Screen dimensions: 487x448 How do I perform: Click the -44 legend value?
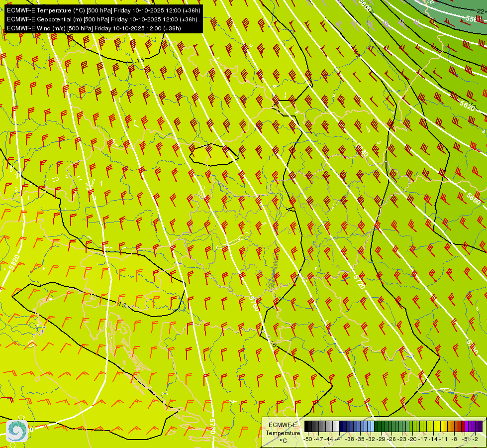(x=329, y=439)
